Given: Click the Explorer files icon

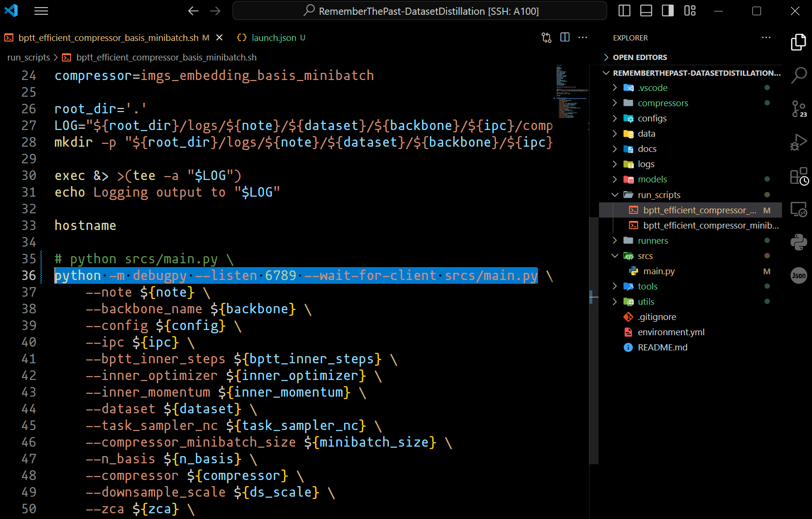Looking at the screenshot, I should click(x=798, y=42).
